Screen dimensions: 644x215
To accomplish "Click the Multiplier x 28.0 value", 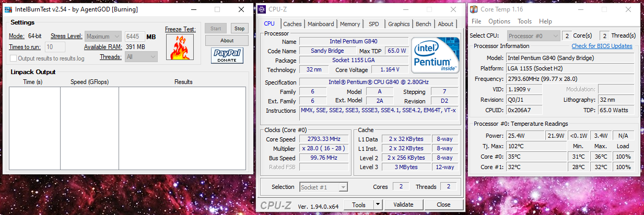I will click(x=324, y=149).
